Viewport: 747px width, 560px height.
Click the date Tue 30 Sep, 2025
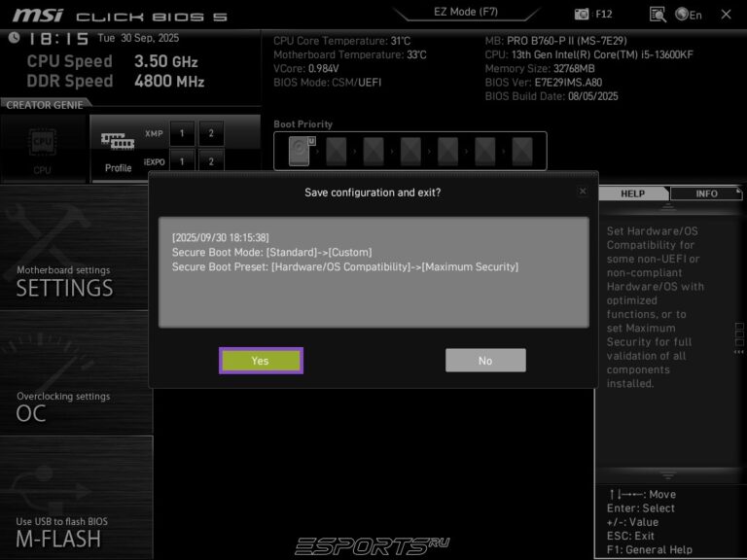click(138, 38)
